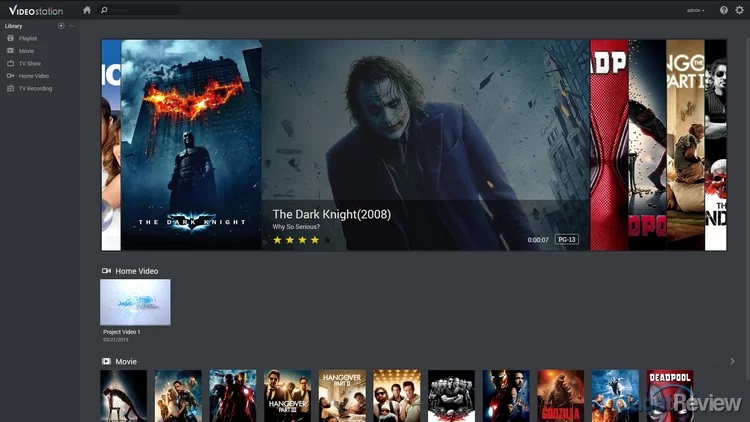Viewport: 750px width, 422px height.
Task: Add a new library with plus icon
Action: click(61, 26)
